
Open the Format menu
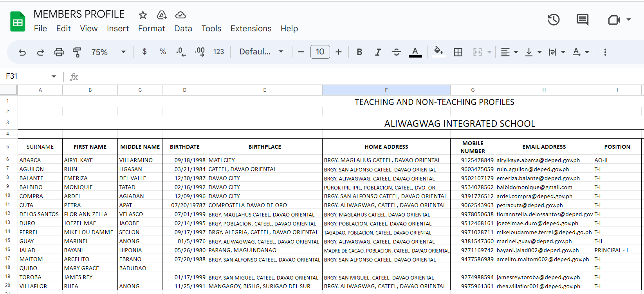[x=152, y=29]
